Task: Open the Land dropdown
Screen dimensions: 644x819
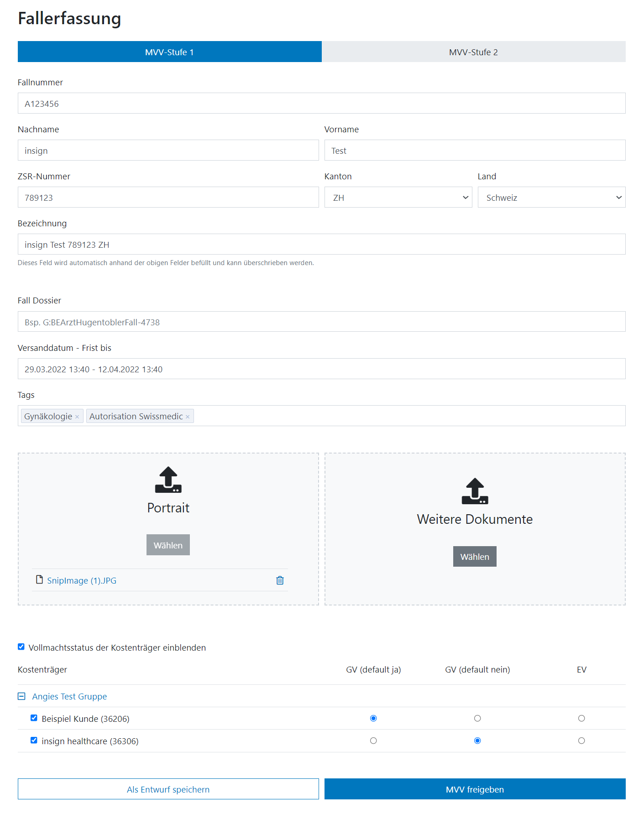Action: (x=551, y=198)
